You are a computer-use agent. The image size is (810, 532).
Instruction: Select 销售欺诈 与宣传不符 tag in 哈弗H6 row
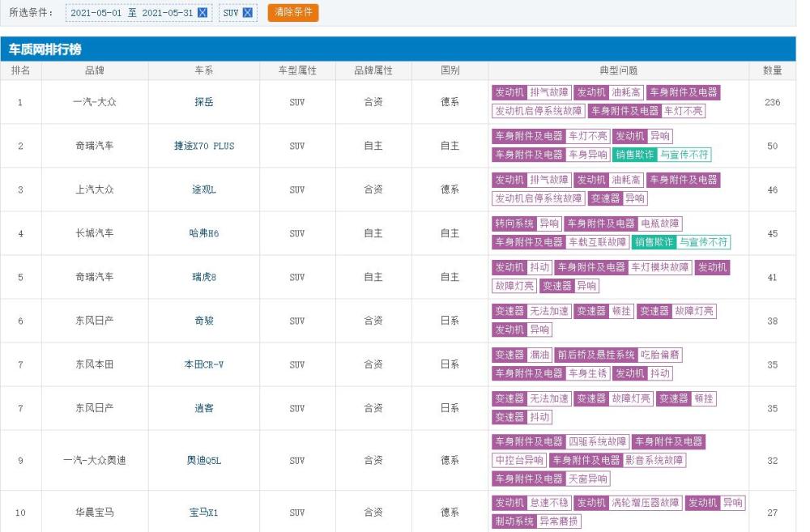681,242
